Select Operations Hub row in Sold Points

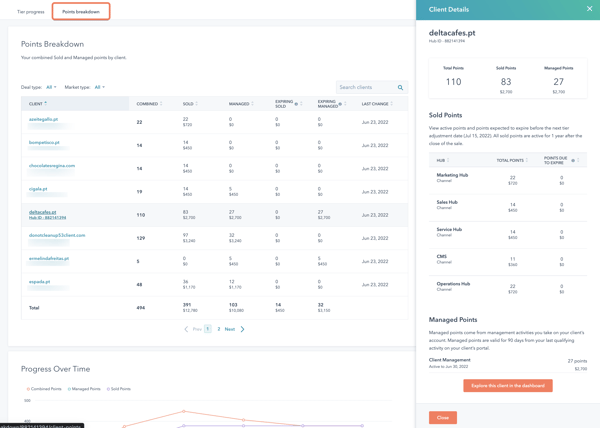508,289
